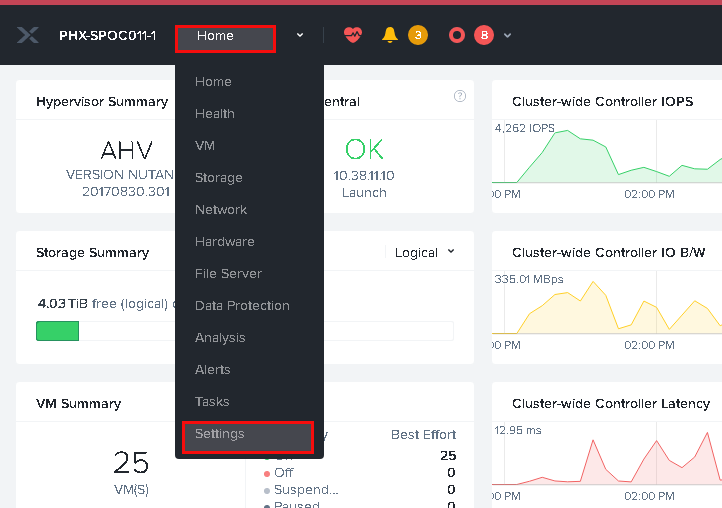
Task: Click the Nutanix X logo icon
Action: click(x=28, y=35)
